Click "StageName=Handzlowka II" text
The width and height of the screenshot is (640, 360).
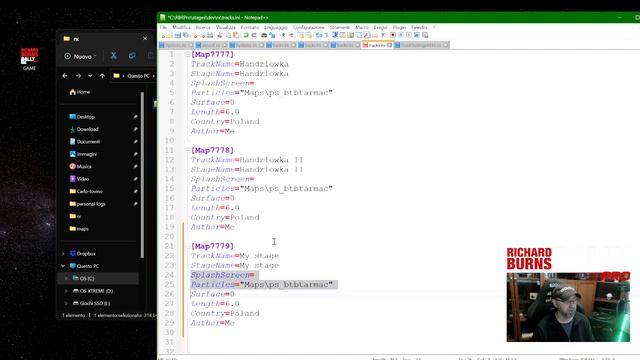click(x=247, y=169)
